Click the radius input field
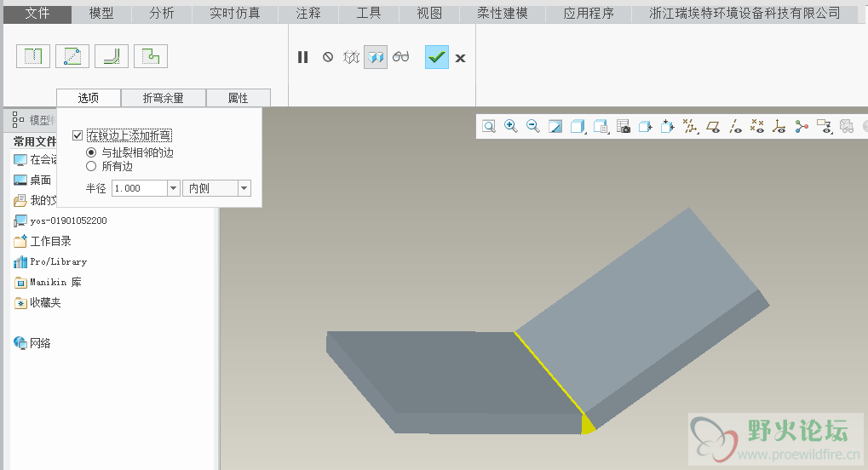868x470 pixels. tap(139, 188)
